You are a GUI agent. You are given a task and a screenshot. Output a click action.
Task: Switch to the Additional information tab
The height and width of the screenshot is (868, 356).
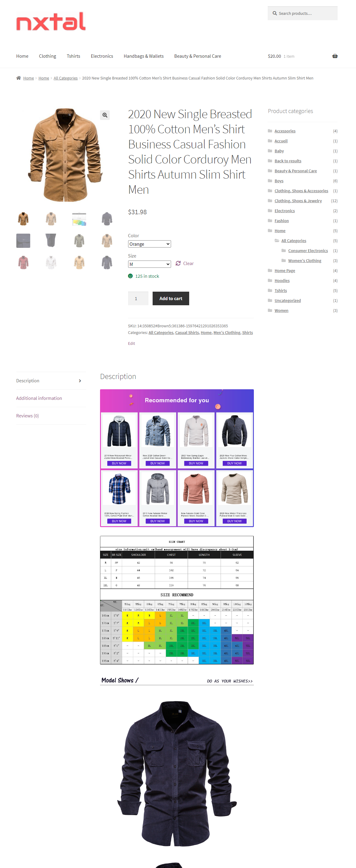[39, 398]
